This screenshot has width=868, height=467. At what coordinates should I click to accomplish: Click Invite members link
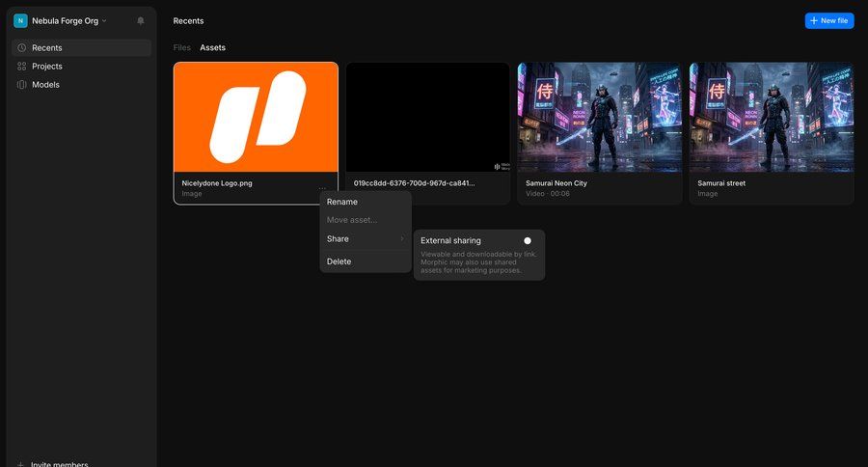60,464
